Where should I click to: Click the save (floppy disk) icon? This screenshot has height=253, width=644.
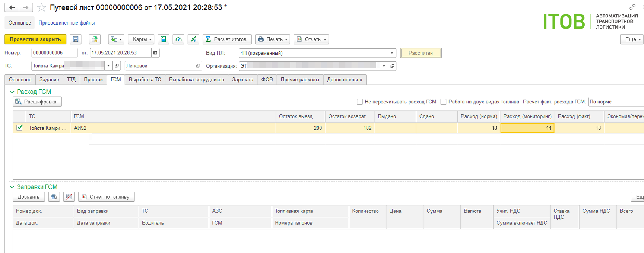pos(76,39)
